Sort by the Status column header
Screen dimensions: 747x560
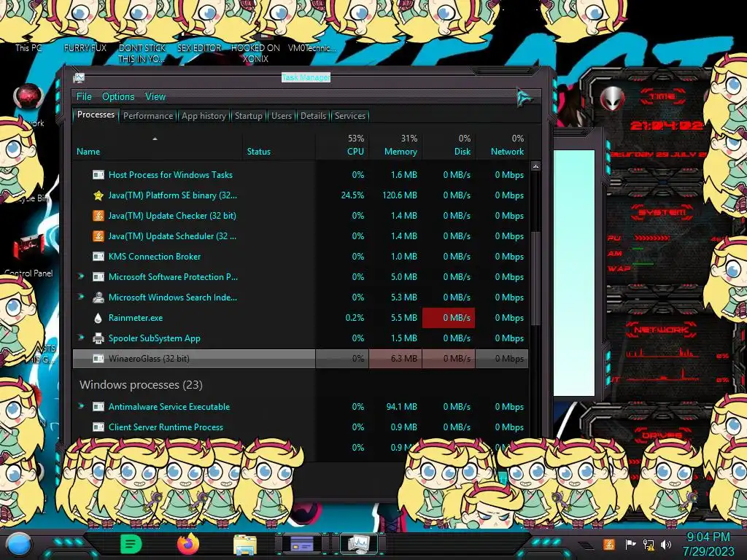click(279, 145)
